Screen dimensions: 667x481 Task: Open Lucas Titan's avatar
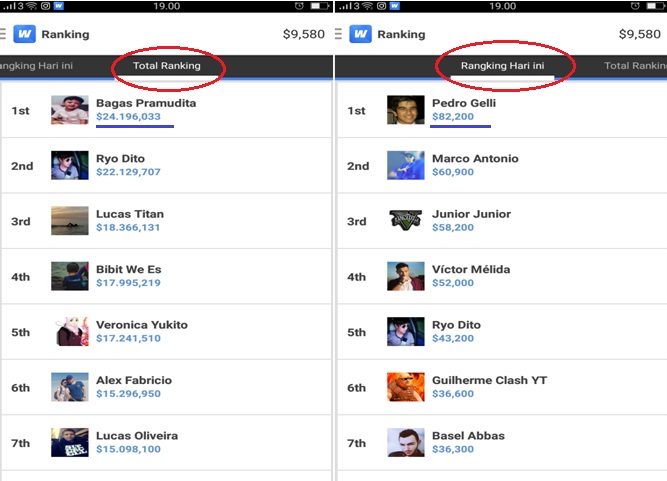70,221
